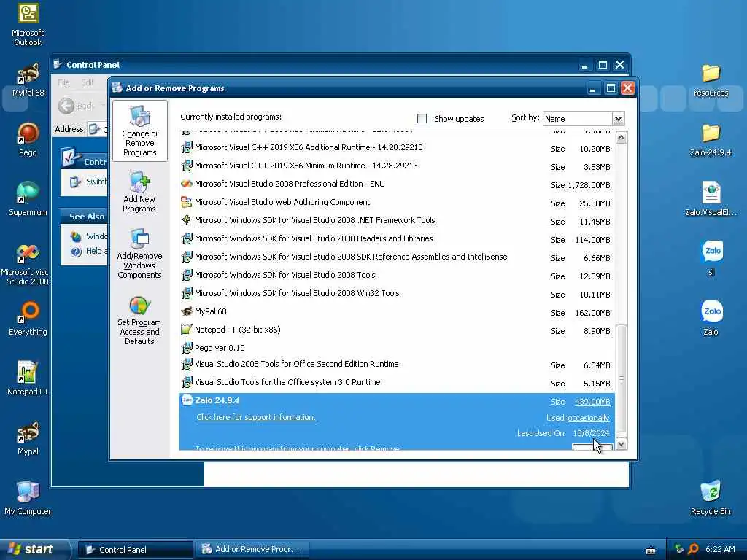Select MyPal 68 desktop shortcut
The image size is (747, 560).
pyautogui.click(x=28, y=80)
